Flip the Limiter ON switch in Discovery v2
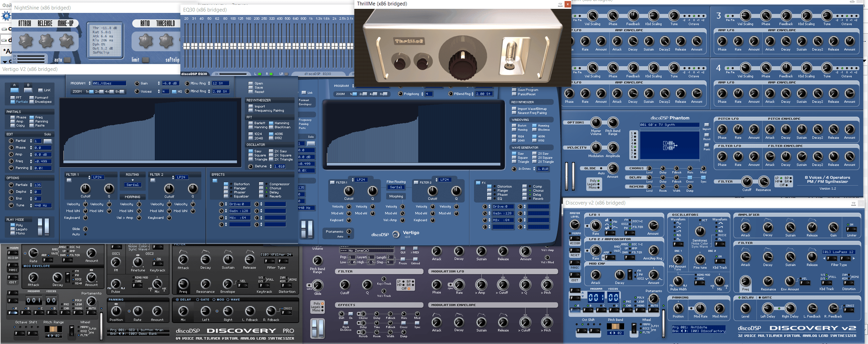The width and height of the screenshot is (868, 344). click(x=851, y=229)
